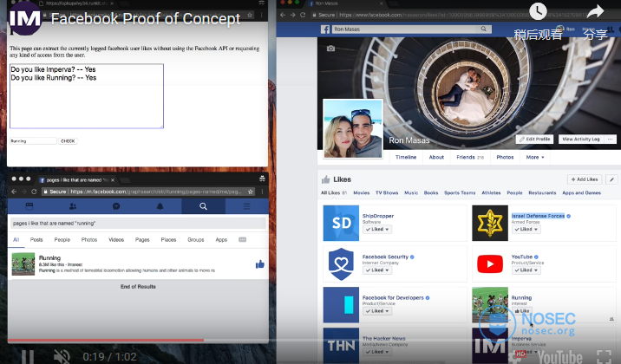Click the ShipDropper SD page thumbnail

click(x=341, y=223)
